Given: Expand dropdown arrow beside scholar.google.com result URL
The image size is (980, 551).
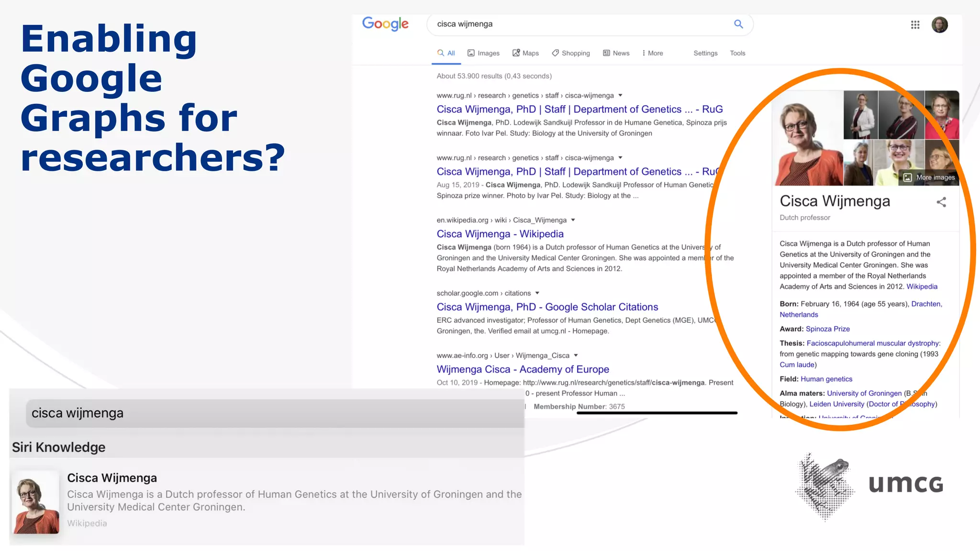Looking at the screenshot, I should click(537, 293).
